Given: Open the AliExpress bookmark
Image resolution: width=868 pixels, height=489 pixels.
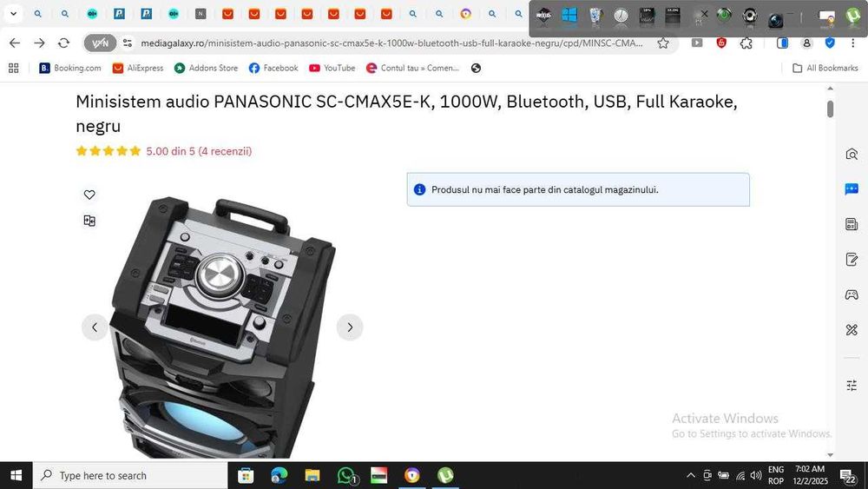Looking at the screenshot, I should [138, 68].
